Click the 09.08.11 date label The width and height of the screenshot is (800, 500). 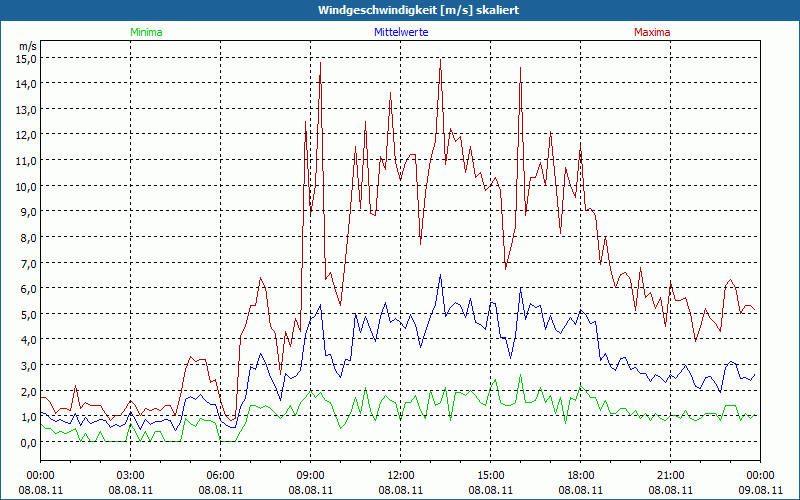click(760, 490)
